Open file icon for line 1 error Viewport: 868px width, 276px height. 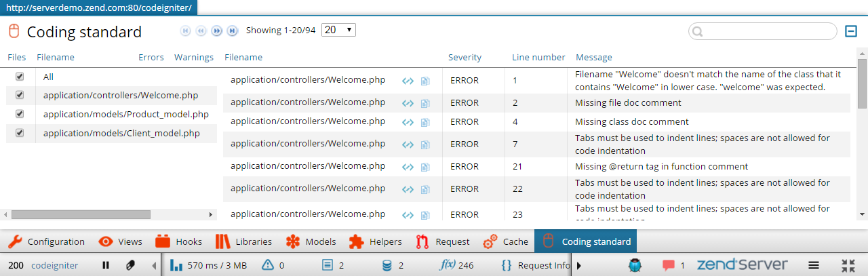point(425,81)
